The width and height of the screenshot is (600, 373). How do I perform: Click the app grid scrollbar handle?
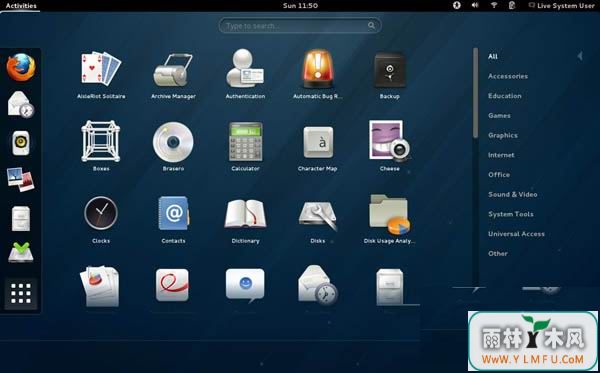475,93
